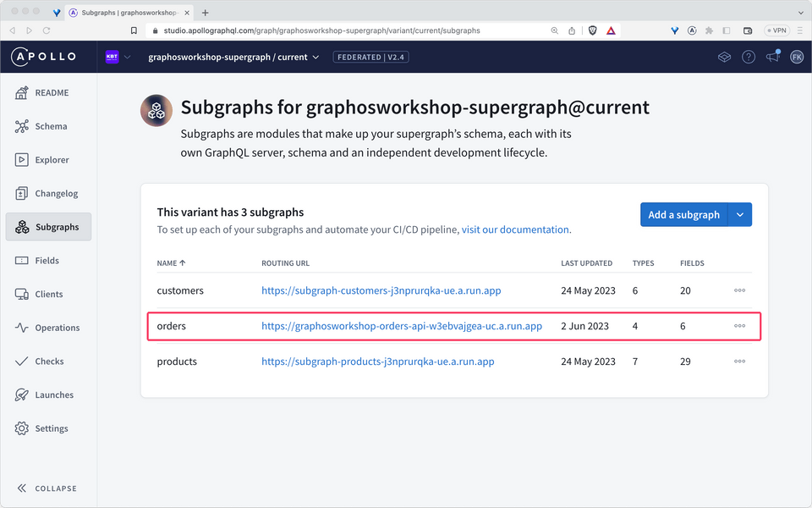Image resolution: width=812 pixels, height=508 pixels.
Task: Toggle the VPN button in browser toolbar
Action: tap(776, 30)
